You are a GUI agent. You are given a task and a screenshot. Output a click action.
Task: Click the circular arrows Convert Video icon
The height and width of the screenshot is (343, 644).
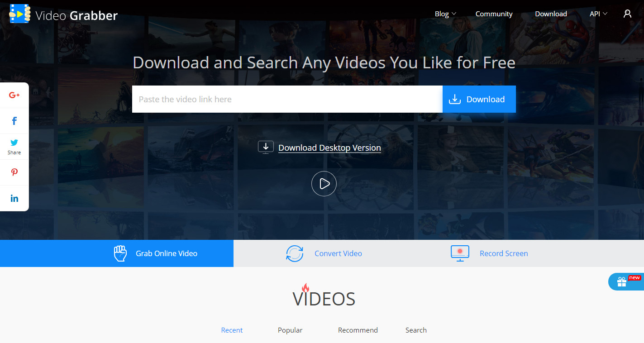coord(295,253)
